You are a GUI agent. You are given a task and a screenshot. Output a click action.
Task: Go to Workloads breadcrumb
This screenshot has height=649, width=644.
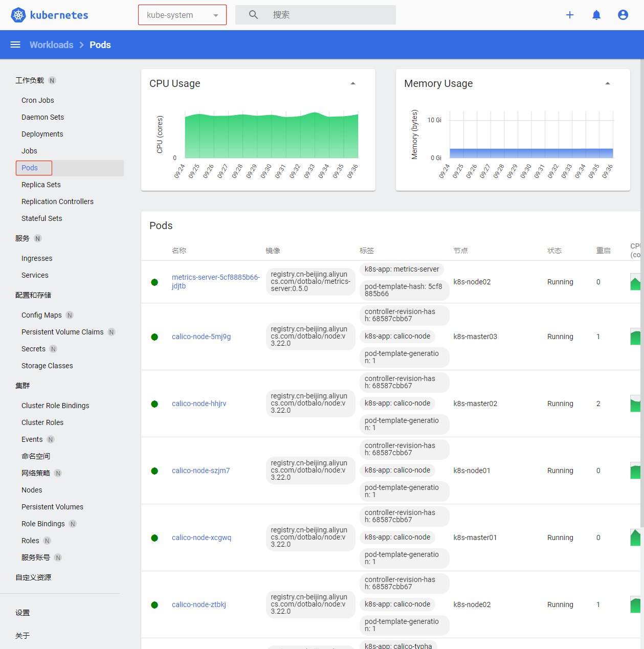(51, 45)
